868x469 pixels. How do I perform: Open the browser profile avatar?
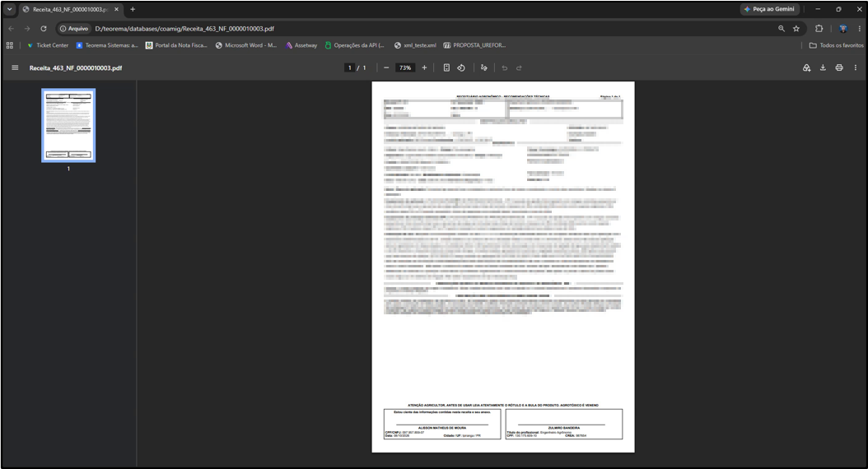(843, 29)
